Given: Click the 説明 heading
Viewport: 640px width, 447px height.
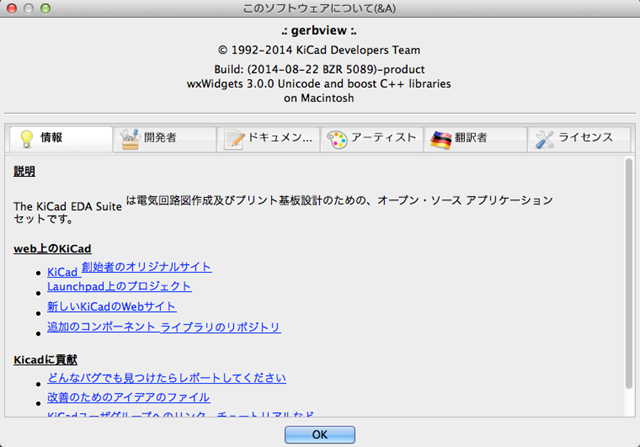Looking at the screenshot, I should pos(24,171).
